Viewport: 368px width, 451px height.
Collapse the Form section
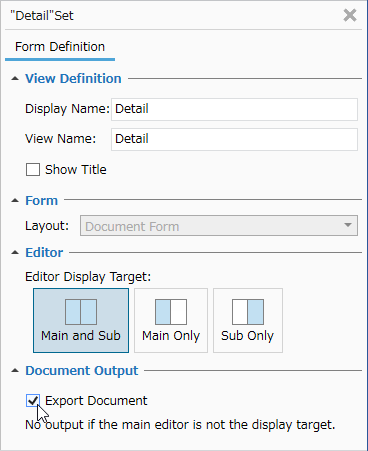pos(15,201)
